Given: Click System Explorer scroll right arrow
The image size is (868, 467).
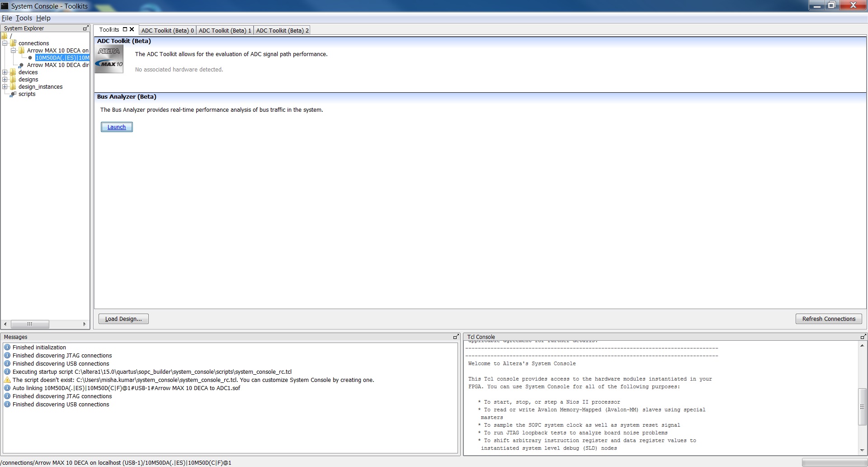Looking at the screenshot, I should [x=85, y=324].
